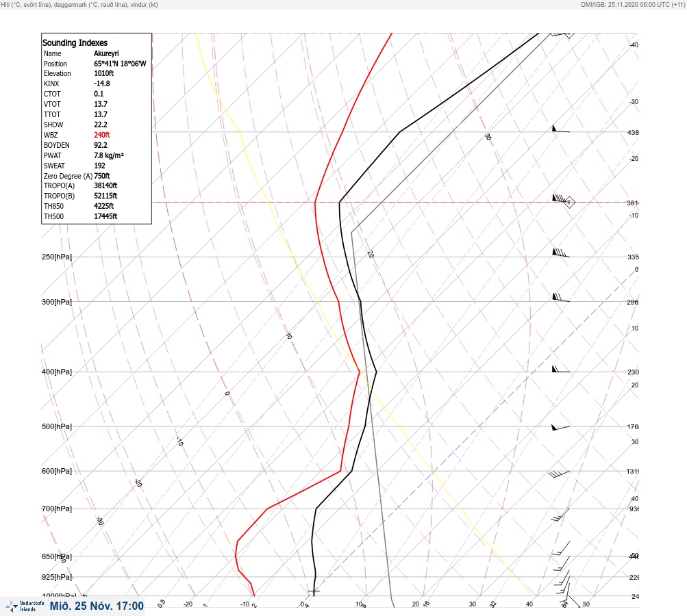Select station name 'Akureyri'
The width and height of the screenshot is (687, 616).
pos(106,53)
